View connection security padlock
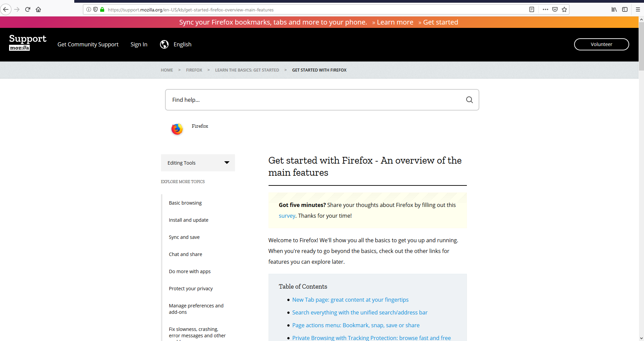The width and height of the screenshot is (644, 341). click(102, 9)
